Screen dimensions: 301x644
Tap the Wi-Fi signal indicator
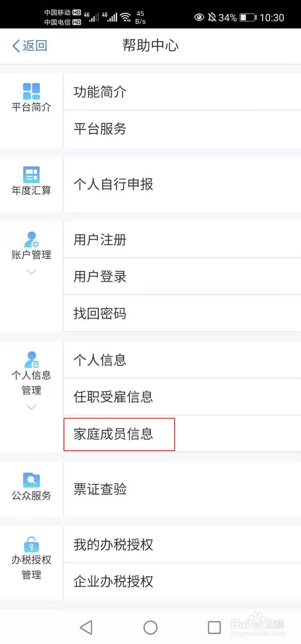point(126,17)
